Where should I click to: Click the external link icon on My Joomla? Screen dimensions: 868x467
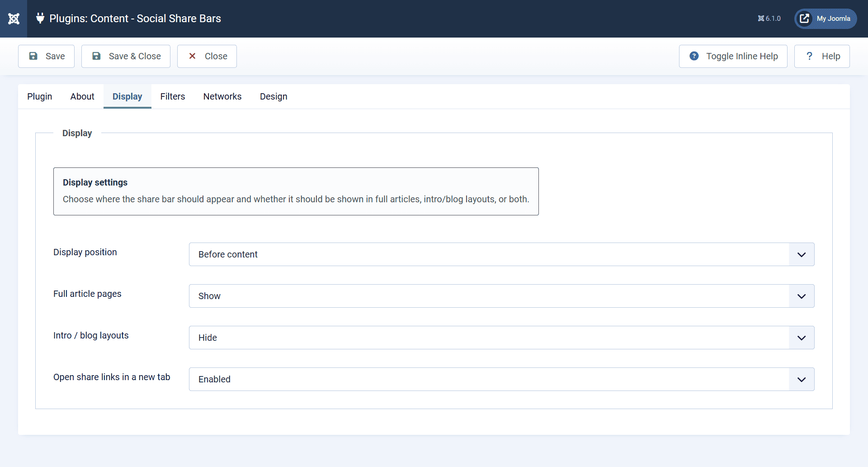(x=805, y=19)
